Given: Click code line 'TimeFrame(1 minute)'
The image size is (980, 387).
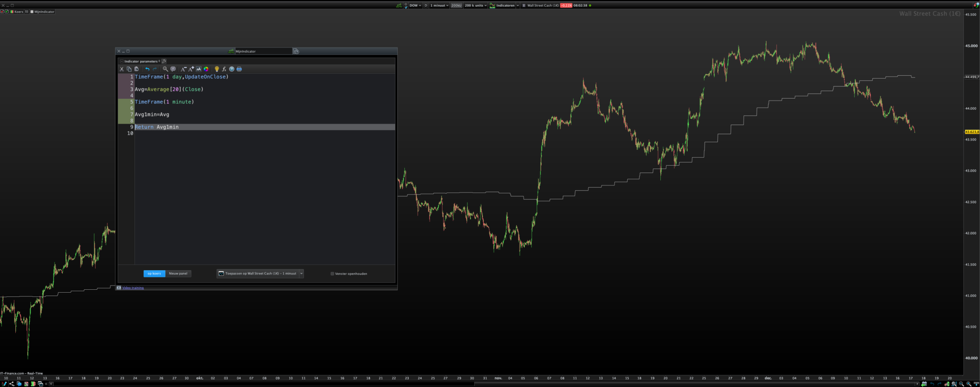Looking at the screenshot, I should pyautogui.click(x=164, y=102).
